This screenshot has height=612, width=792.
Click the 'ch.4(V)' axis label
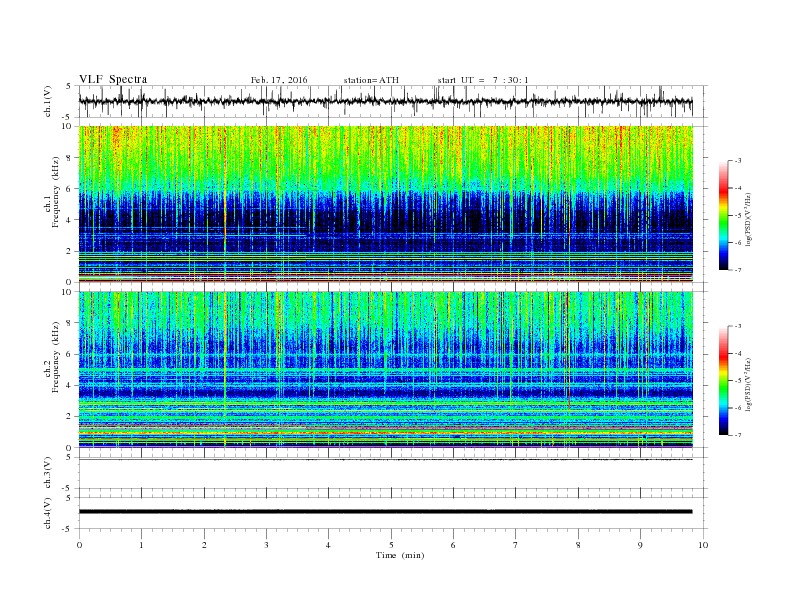click(x=48, y=513)
